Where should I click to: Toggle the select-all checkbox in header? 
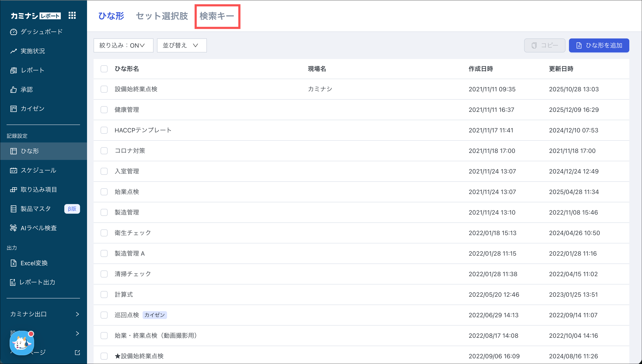104,69
